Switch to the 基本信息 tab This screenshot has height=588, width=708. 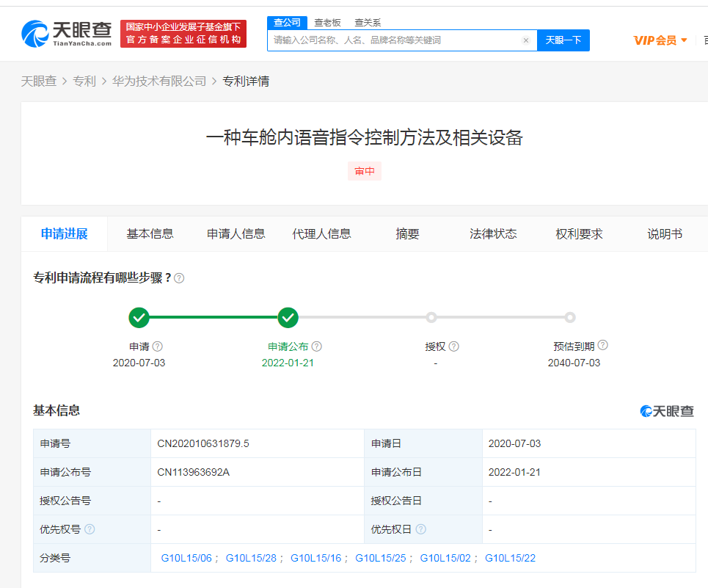(150, 234)
